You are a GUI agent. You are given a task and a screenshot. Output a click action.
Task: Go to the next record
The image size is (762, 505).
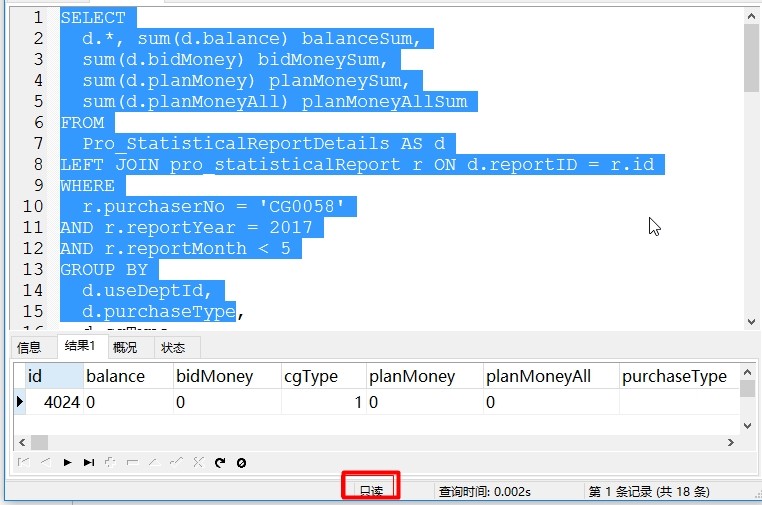[x=68, y=462]
